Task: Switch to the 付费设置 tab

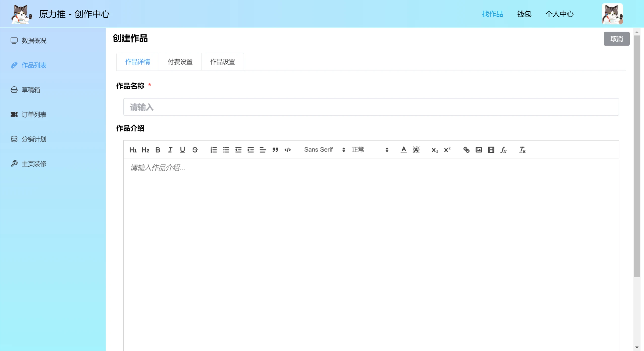Action: [180, 62]
